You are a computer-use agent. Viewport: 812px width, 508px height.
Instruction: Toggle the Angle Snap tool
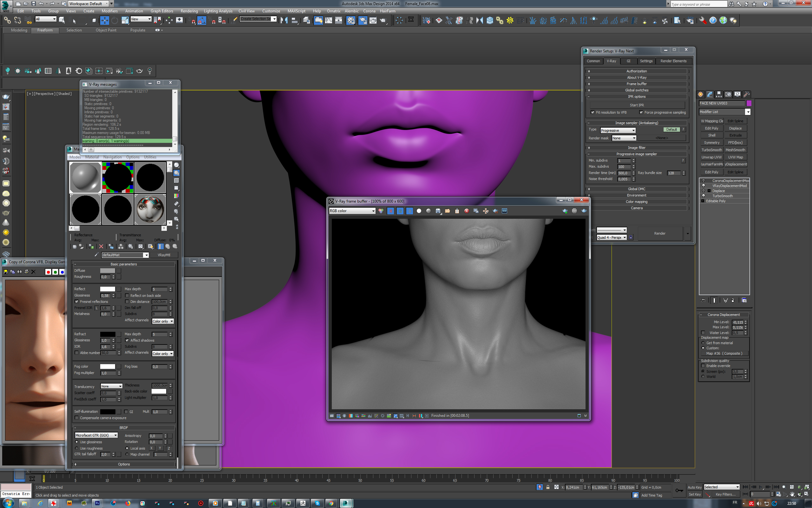[x=201, y=21]
